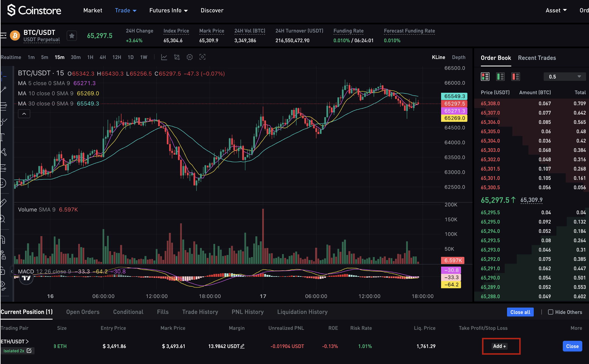
Task: Select the trend line drawing tool
Action: pyautogui.click(x=3, y=90)
